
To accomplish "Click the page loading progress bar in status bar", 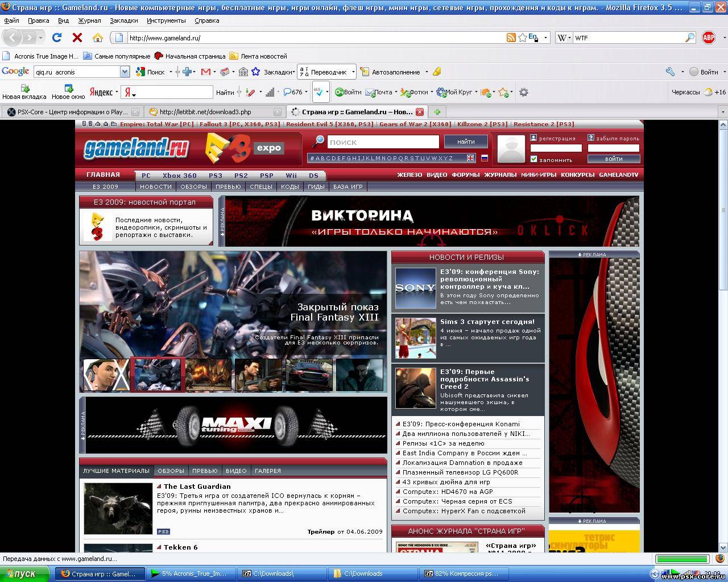I will [x=682, y=559].
